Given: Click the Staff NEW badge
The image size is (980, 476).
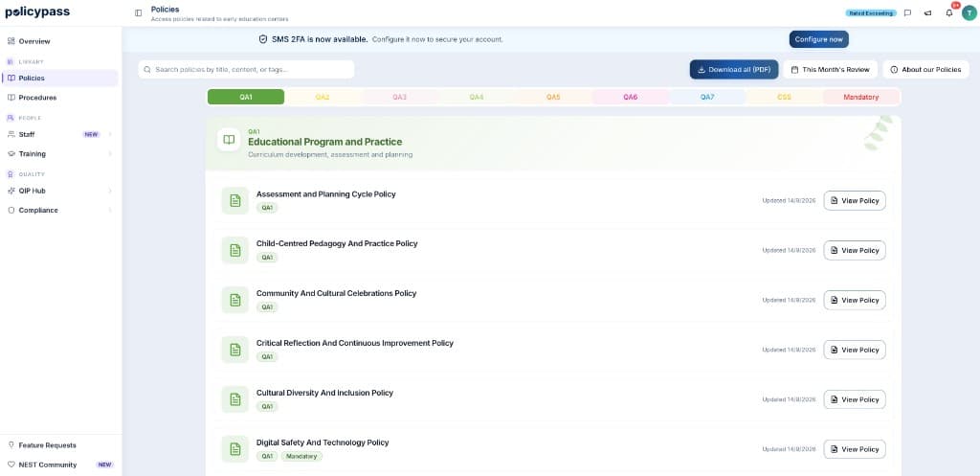Looking at the screenshot, I should tap(91, 134).
